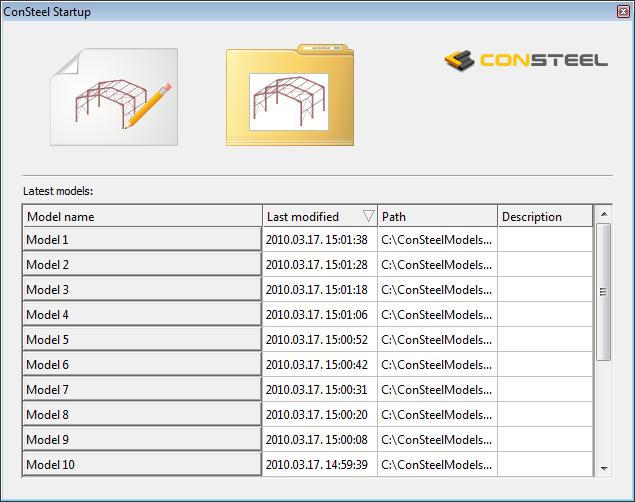Image resolution: width=635 pixels, height=502 pixels.
Task: Click the path cell in the Model 2 row
Action: coord(437,264)
